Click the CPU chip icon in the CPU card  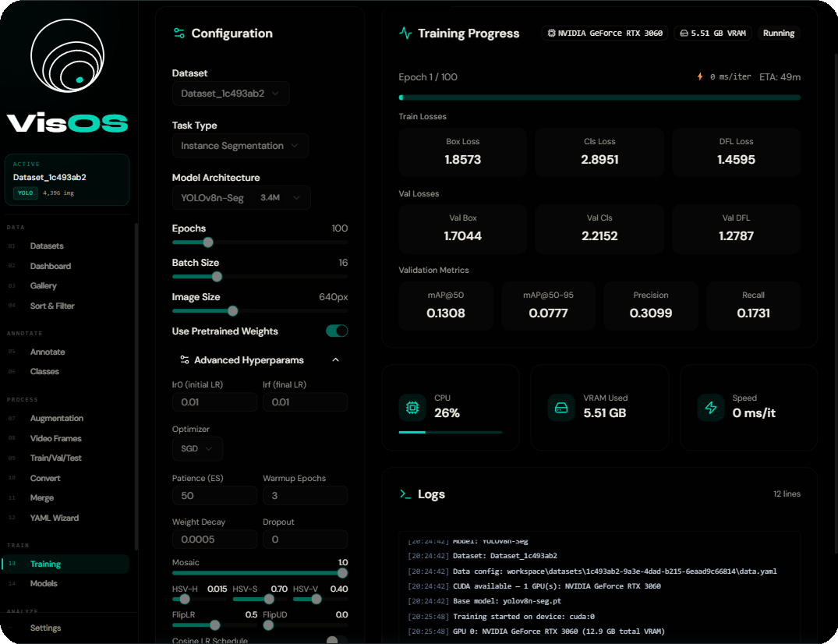click(x=412, y=408)
